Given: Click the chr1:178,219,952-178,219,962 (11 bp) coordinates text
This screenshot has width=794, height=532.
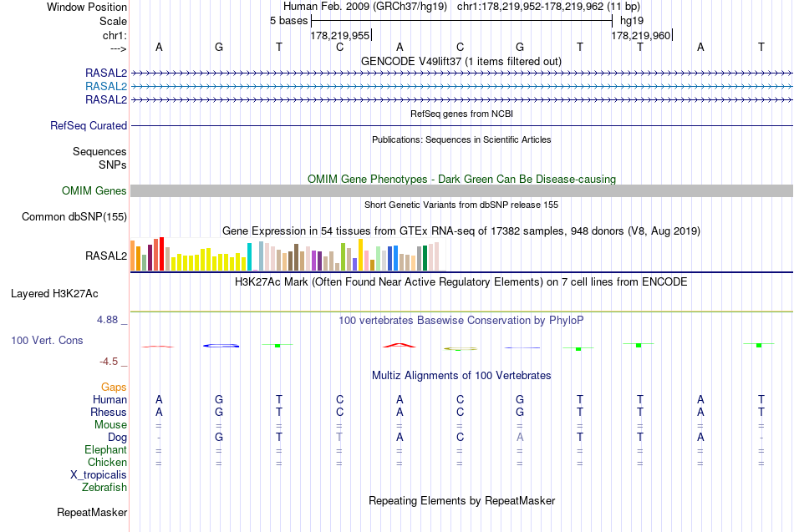Looking at the screenshot, I should [x=548, y=7].
